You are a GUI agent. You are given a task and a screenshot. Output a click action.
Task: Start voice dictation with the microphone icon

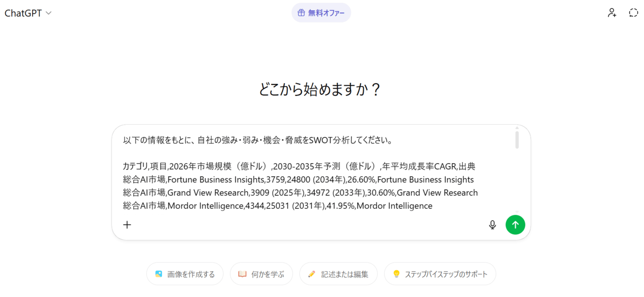pyautogui.click(x=492, y=225)
